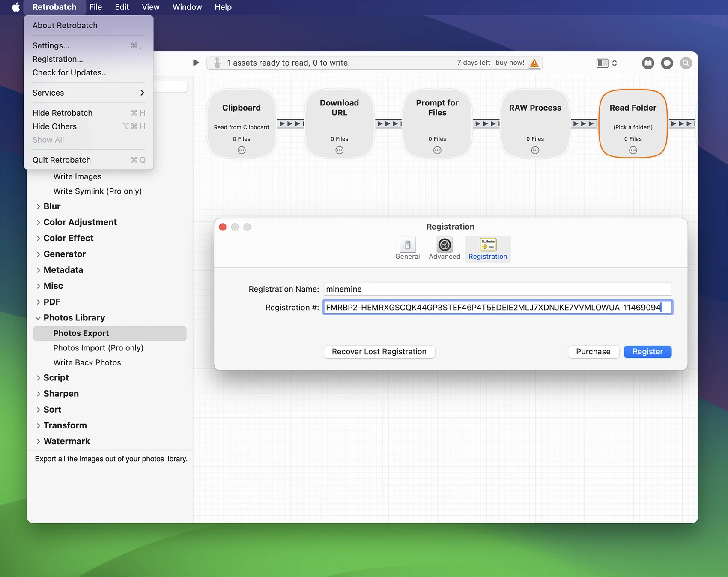Click the 7 days left buy now link
The width and height of the screenshot is (728, 577).
pos(490,63)
